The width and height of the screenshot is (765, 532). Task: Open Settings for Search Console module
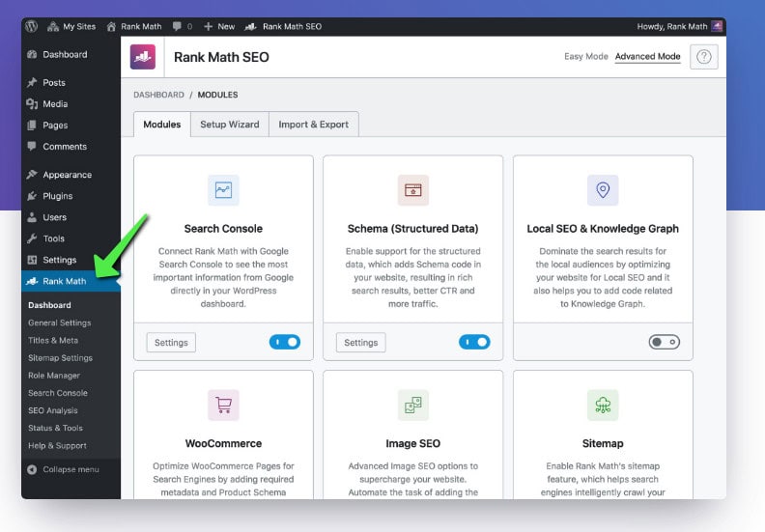(171, 342)
